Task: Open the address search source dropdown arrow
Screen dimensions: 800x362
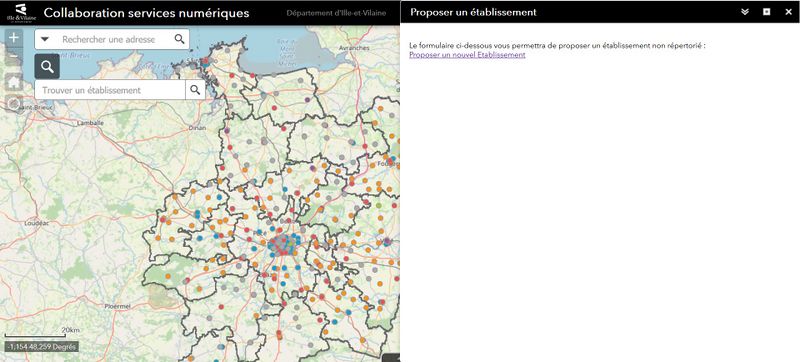Action: (44, 39)
